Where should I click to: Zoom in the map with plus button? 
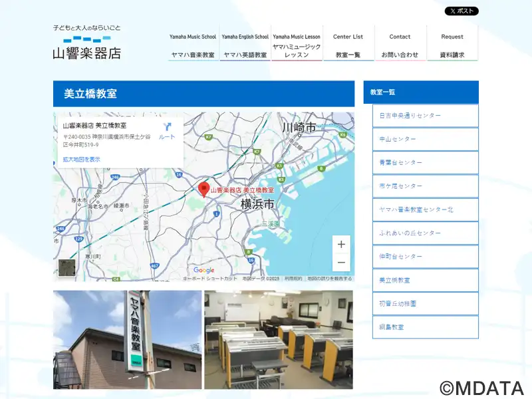coord(341,244)
